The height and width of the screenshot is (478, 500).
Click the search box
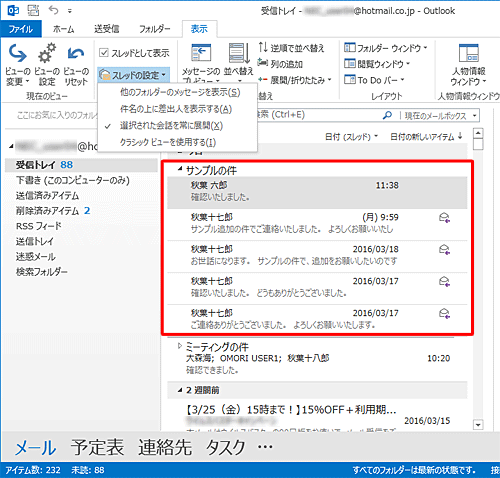click(x=320, y=115)
